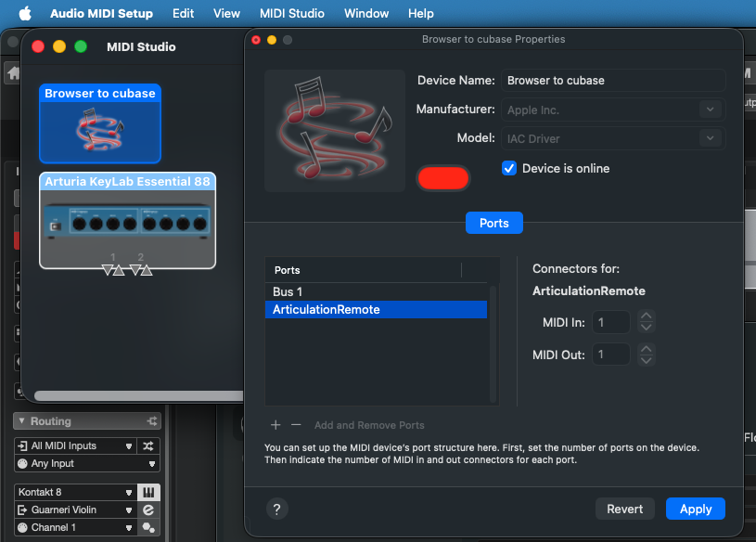
Task: Open the Channel 1 dropdown
Action: [x=76, y=527]
